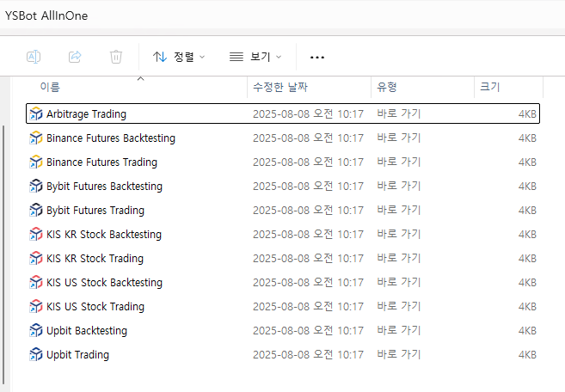
Task: Click the Binance Futures Trading shortcut icon
Action: (35, 162)
